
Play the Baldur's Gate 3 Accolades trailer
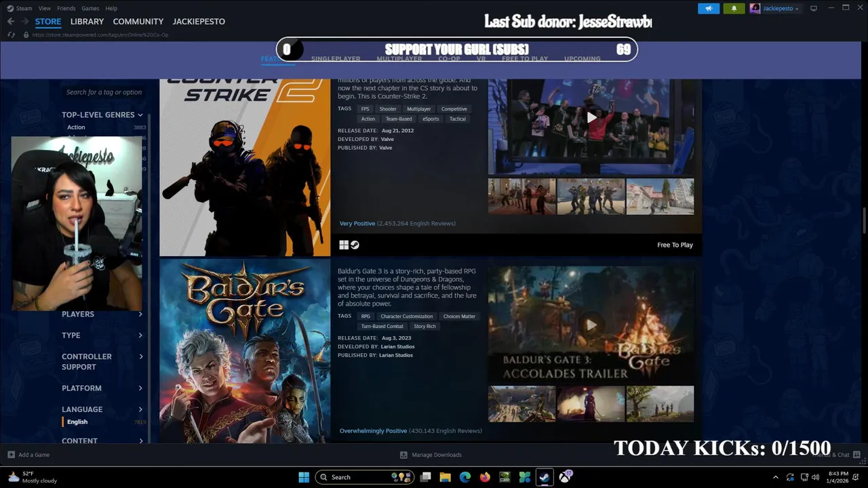[591, 325]
